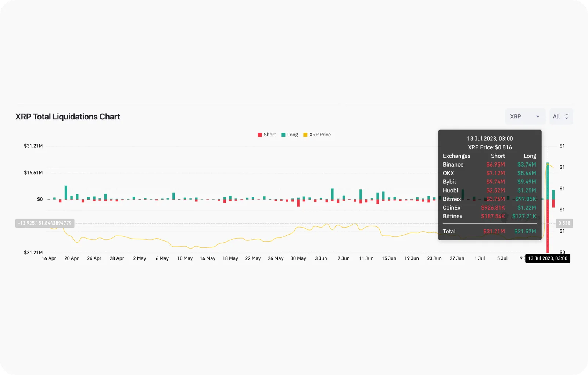Click the CoinEx row in tooltip

click(x=490, y=208)
